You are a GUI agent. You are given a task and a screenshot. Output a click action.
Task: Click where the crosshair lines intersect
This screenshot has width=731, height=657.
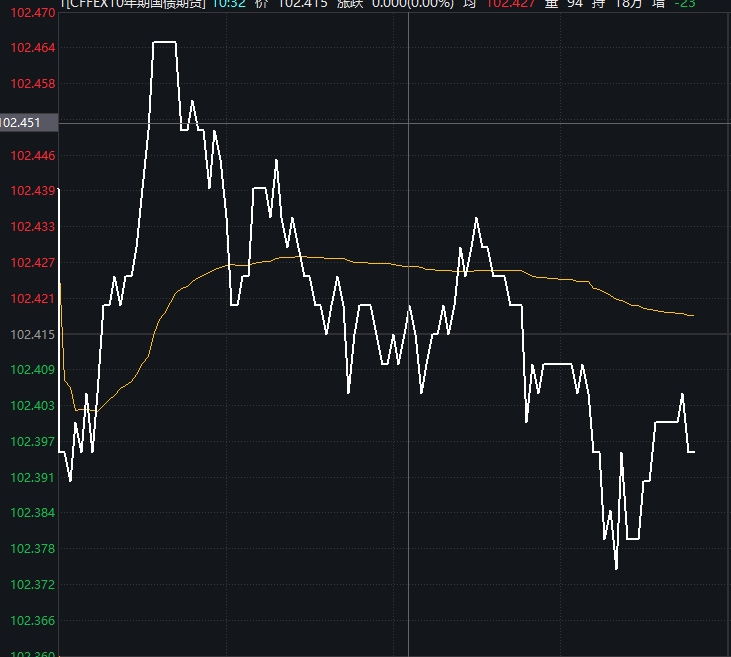click(409, 123)
